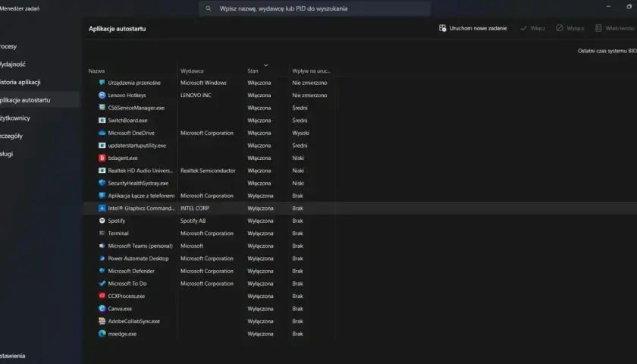Focus the name, publisher or PID search field
This screenshot has height=364, width=637.
click(x=315, y=8)
